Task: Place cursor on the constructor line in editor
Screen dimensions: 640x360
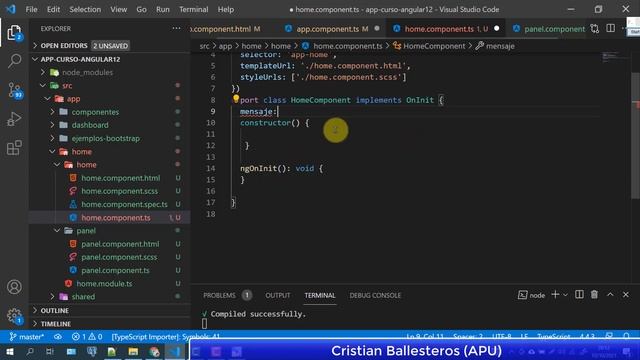Action: pyautogui.click(x=274, y=123)
